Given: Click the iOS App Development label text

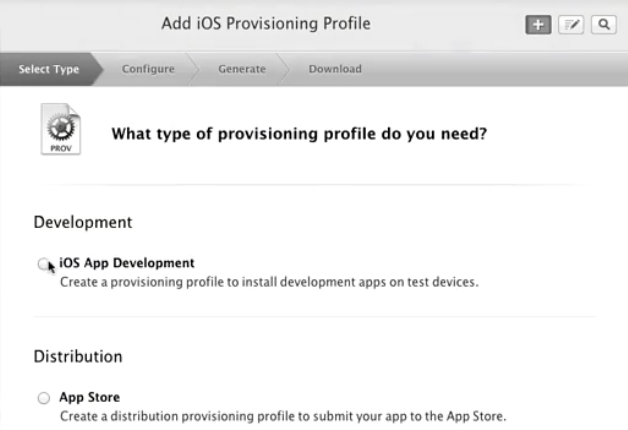Looking at the screenshot, I should click(x=127, y=263).
